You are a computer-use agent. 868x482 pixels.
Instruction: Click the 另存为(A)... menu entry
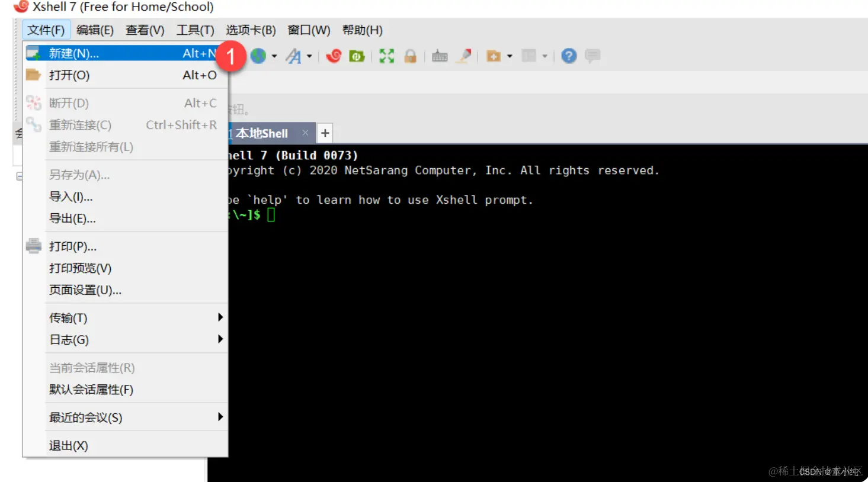(125, 175)
